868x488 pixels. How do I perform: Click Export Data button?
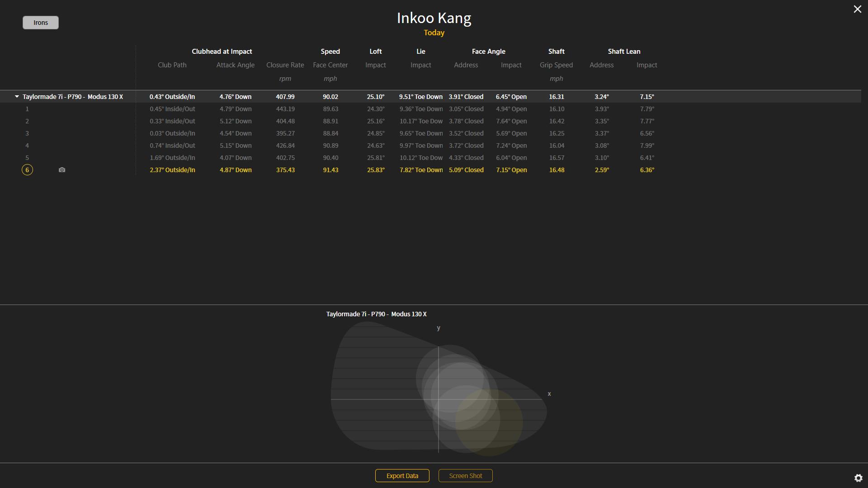point(402,476)
